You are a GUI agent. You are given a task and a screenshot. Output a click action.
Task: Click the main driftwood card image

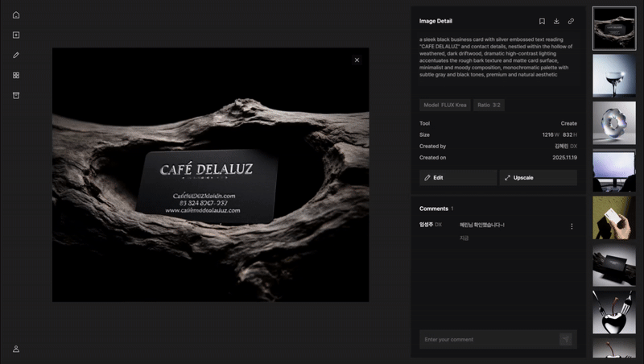click(x=210, y=175)
